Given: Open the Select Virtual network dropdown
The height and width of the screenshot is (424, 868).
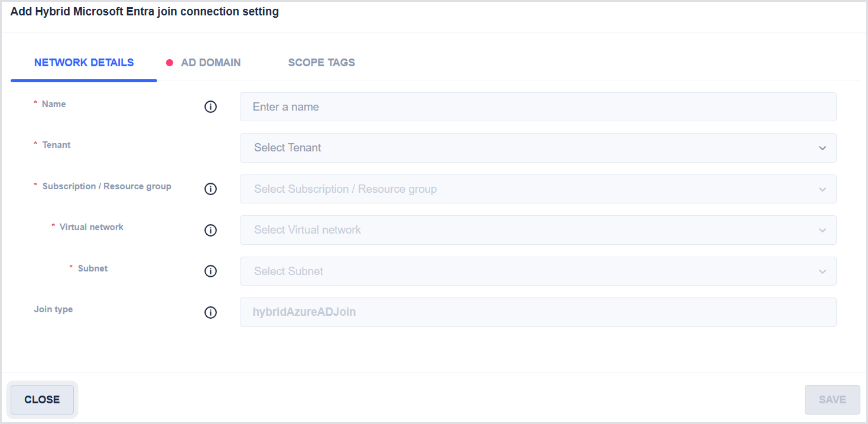Looking at the screenshot, I should (538, 230).
